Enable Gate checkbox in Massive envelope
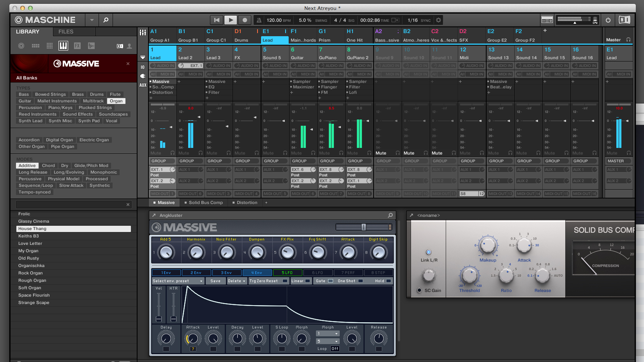 tap(330, 281)
